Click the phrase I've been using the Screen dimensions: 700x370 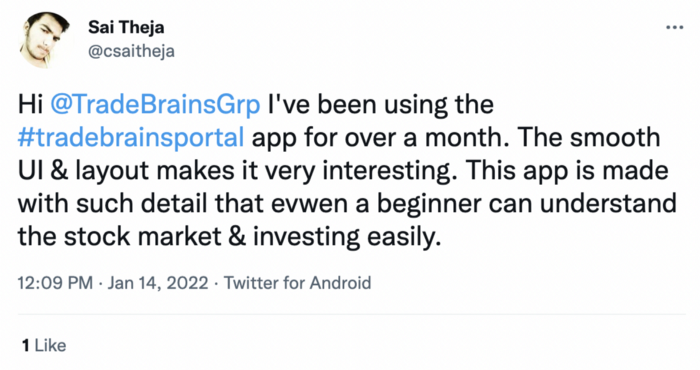pos(381,105)
